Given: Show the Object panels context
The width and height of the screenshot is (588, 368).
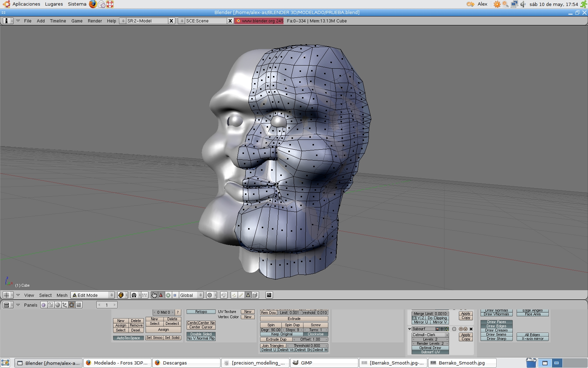Looking at the screenshot, I should (65, 305).
